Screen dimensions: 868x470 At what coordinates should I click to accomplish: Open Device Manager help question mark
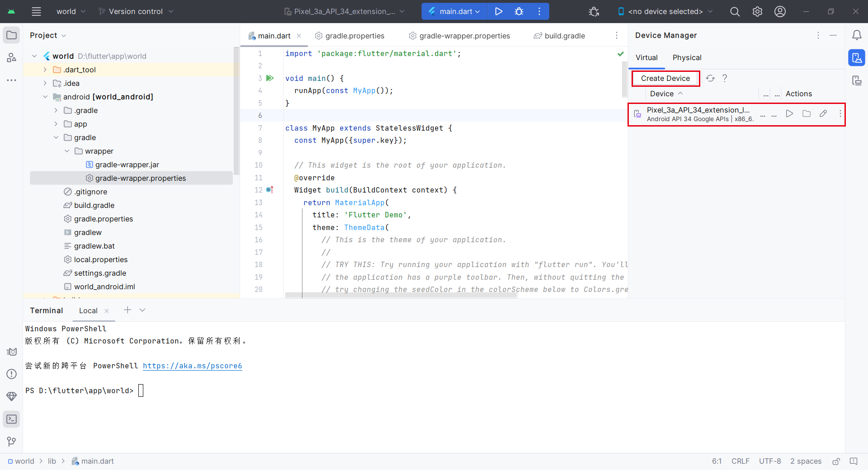725,78
